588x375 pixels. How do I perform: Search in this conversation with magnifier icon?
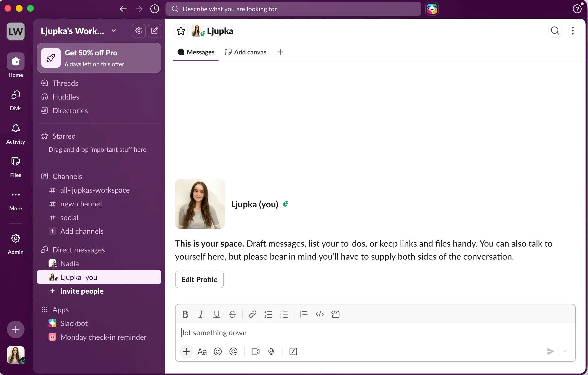coord(555,31)
